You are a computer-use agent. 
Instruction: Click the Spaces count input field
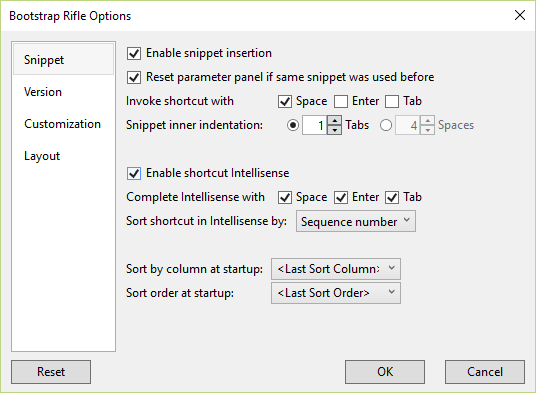[x=408, y=125]
